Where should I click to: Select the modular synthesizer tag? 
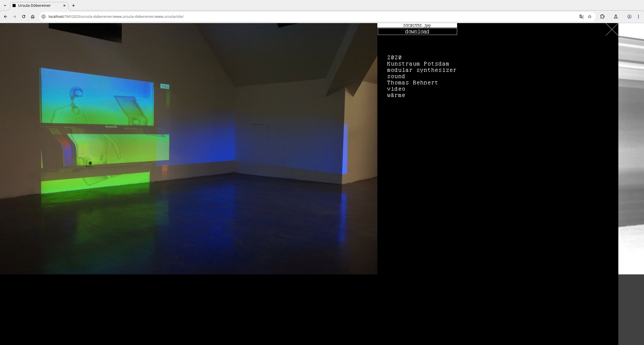pyautogui.click(x=422, y=70)
